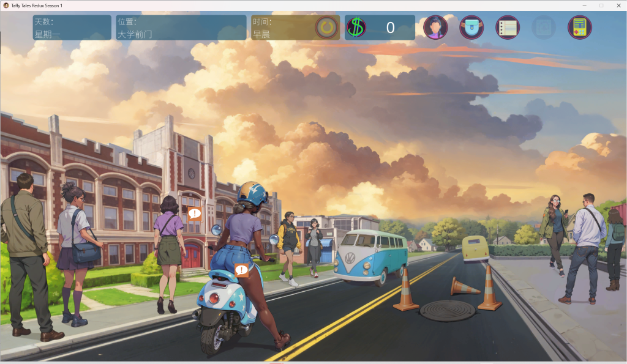Screen dimensions: 627x364
Task: Click the yellow car down the road
Action: (475, 248)
